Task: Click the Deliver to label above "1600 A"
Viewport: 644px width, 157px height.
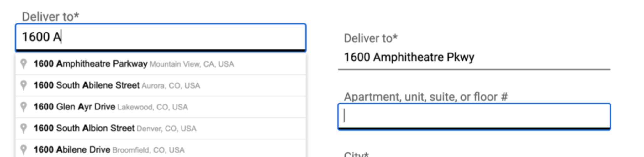Action: pos(50,17)
